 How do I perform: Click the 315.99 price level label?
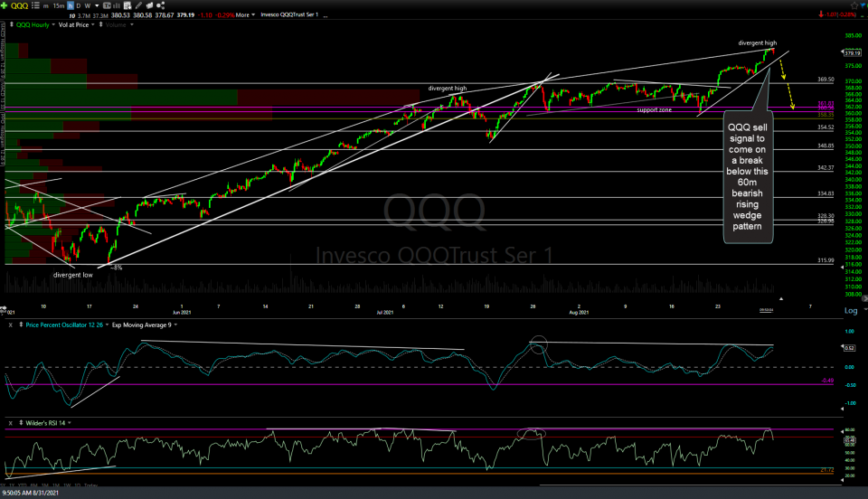click(x=826, y=260)
